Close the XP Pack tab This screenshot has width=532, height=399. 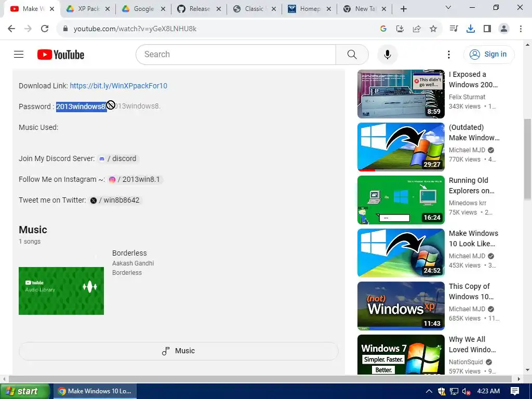coord(108,9)
